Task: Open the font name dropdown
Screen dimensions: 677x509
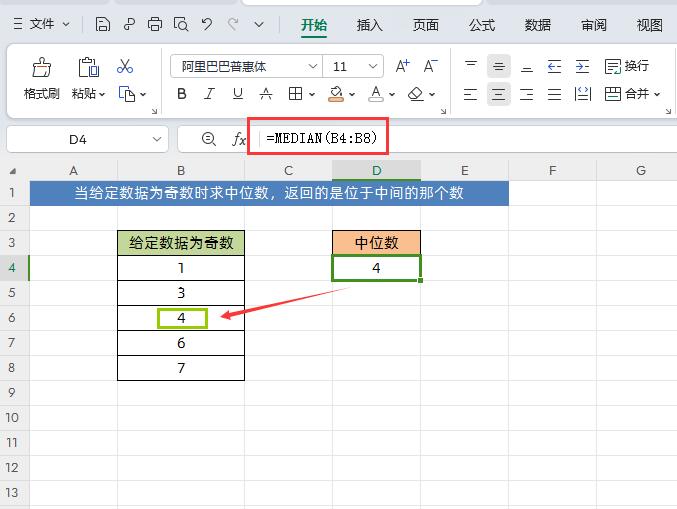Action: click(x=313, y=66)
